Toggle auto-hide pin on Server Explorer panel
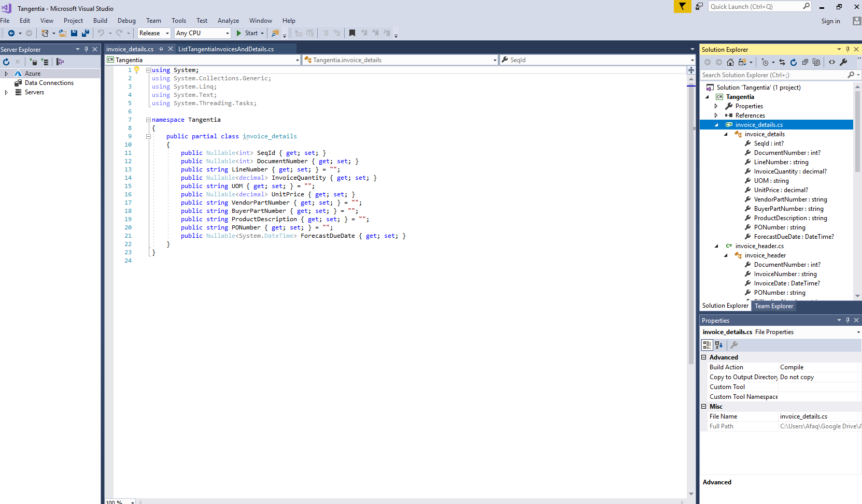 click(87, 49)
